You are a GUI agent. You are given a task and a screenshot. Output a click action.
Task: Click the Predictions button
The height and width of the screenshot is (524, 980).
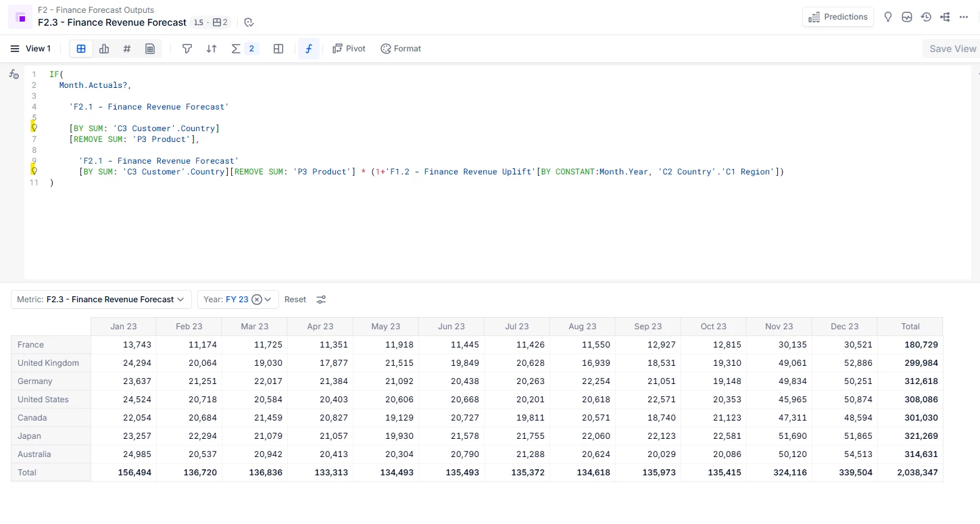(x=838, y=17)
